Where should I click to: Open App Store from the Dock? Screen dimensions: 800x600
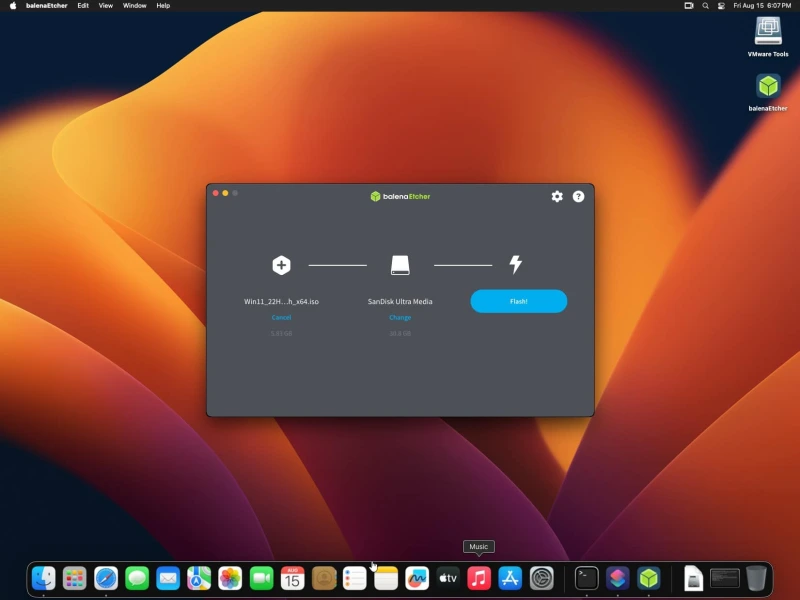(x=510, y=579)
